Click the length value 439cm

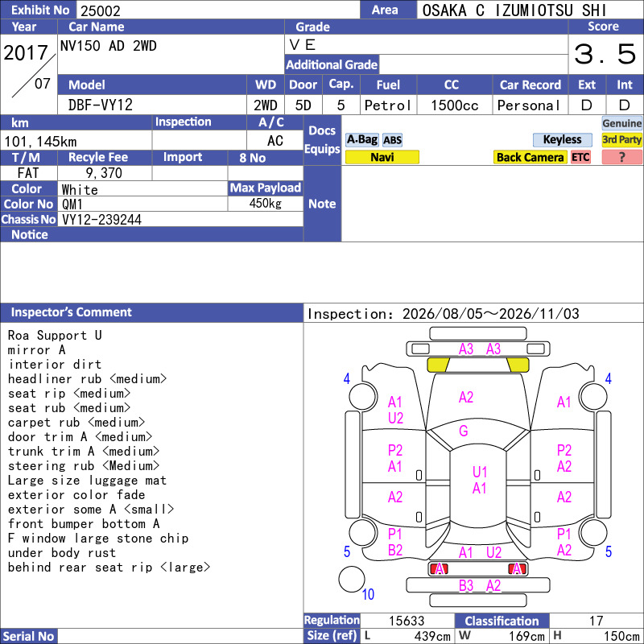[432, 636]
